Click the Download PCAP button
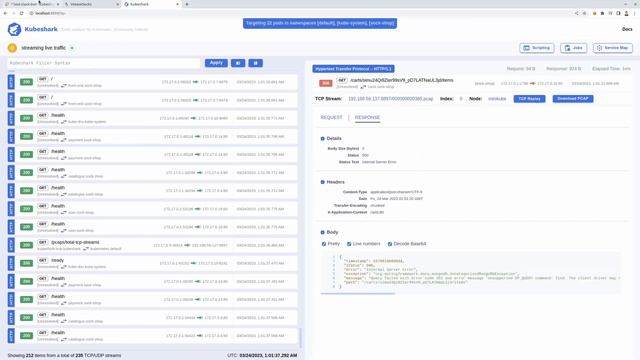This screenshot has height=360, width=640. point(573,99)
